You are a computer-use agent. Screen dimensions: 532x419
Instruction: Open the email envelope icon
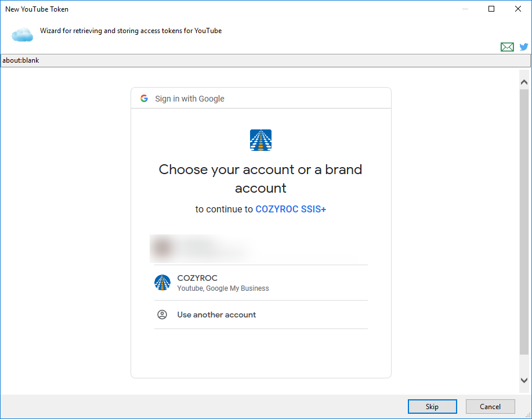click(x=507, y=47)
